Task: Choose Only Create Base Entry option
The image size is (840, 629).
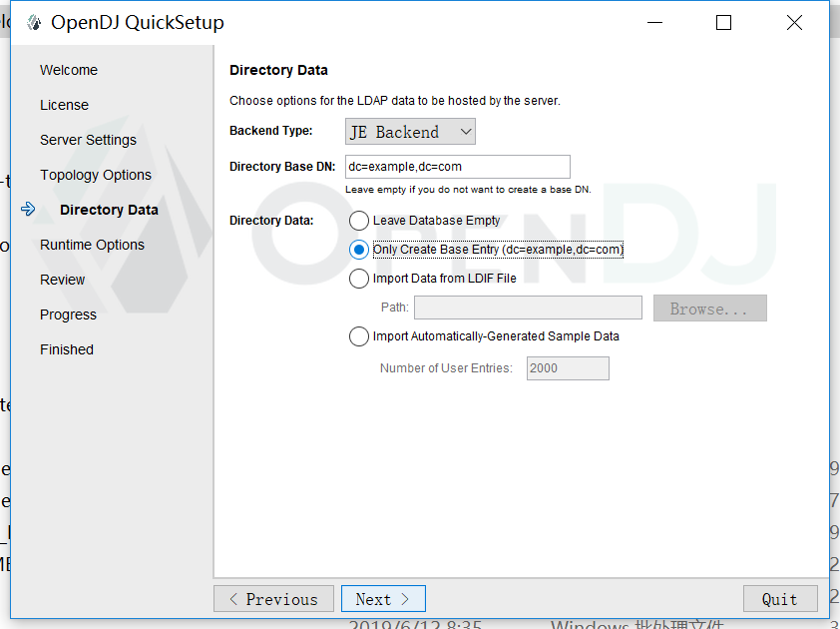Action: [x=359, y=250]
